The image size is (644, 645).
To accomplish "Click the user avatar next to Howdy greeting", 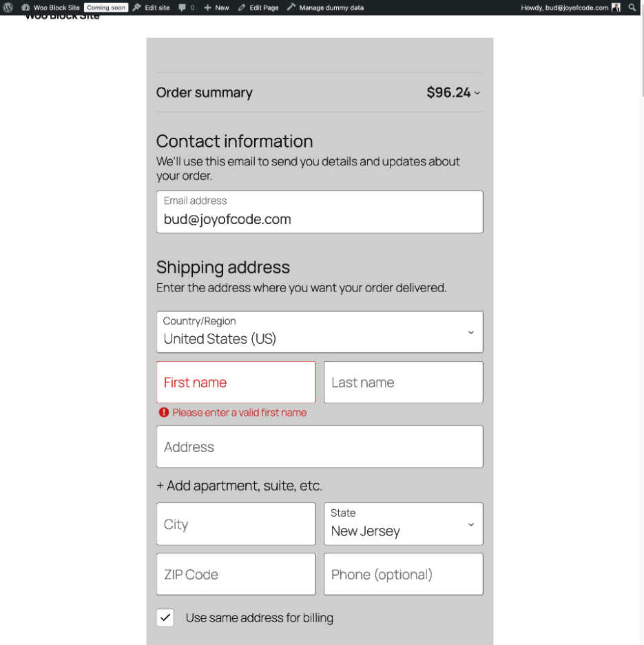I will (x=616, y=8).
